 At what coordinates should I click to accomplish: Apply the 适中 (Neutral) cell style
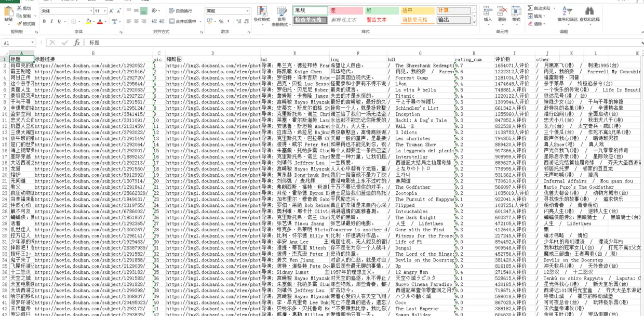[x=417, y=10]
